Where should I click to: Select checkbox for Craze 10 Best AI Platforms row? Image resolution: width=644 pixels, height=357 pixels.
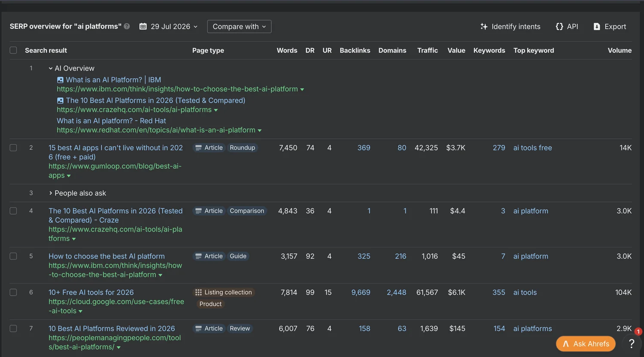[x=13, y=211]
